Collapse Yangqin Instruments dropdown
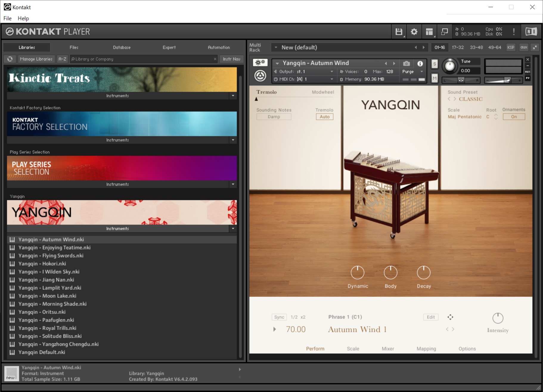 pyautogui.click(x=233, y=229)
